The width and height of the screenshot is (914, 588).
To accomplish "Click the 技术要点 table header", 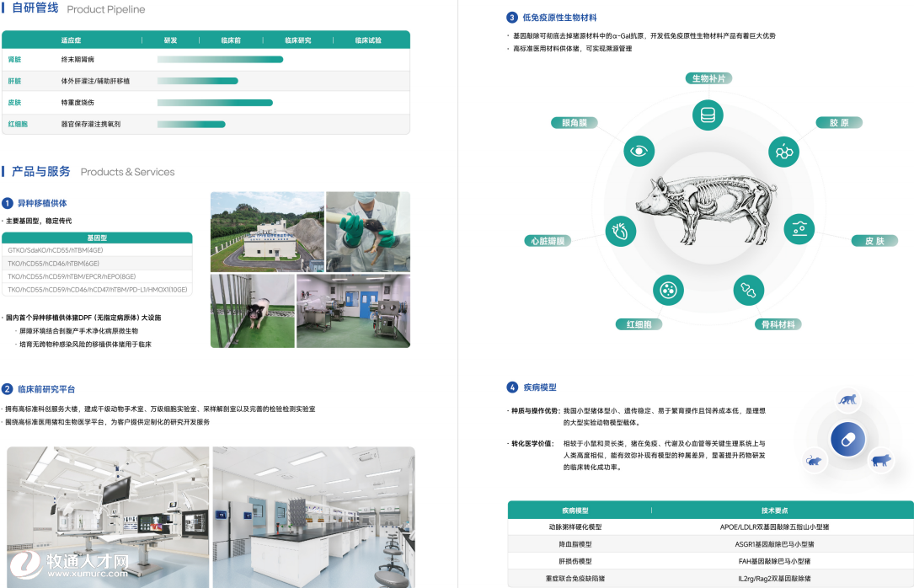I will [x=774, y=510].
